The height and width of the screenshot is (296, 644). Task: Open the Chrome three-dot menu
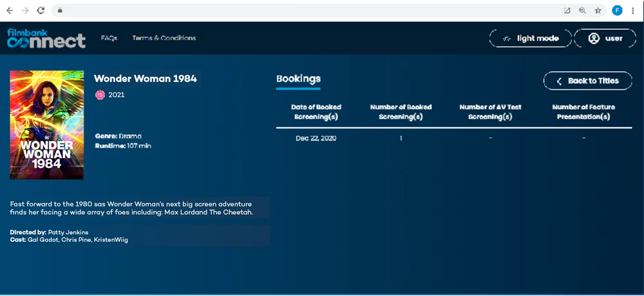click(x=633, y=10)
